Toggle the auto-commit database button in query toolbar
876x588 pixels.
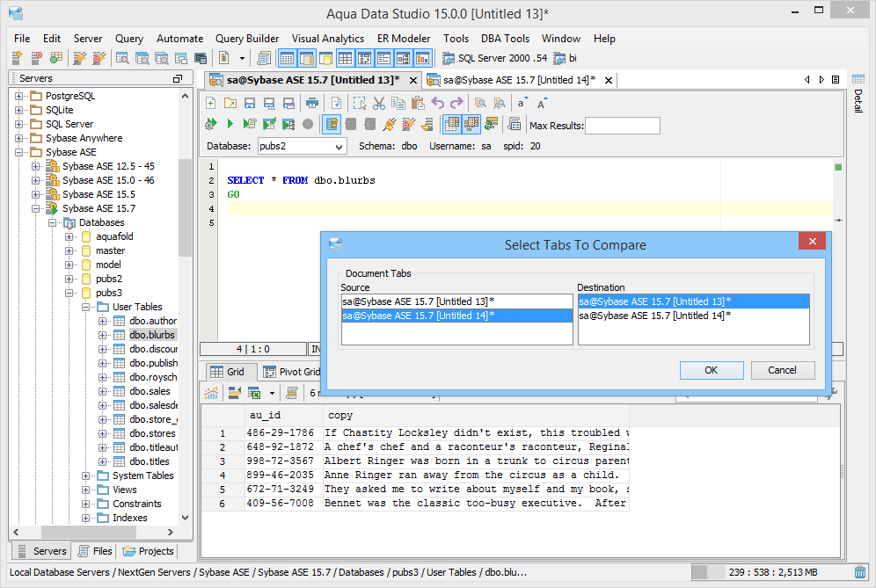click(332, 124)
